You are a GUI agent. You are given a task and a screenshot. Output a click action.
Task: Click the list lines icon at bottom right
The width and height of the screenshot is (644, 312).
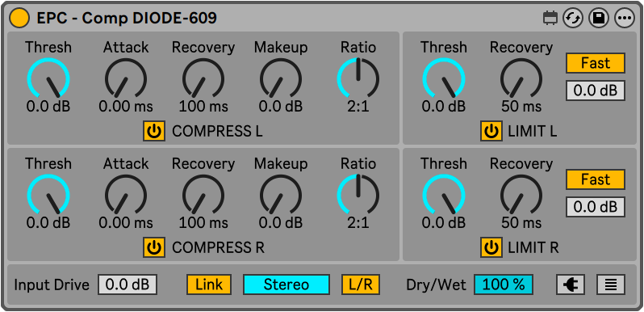(611, 285)
